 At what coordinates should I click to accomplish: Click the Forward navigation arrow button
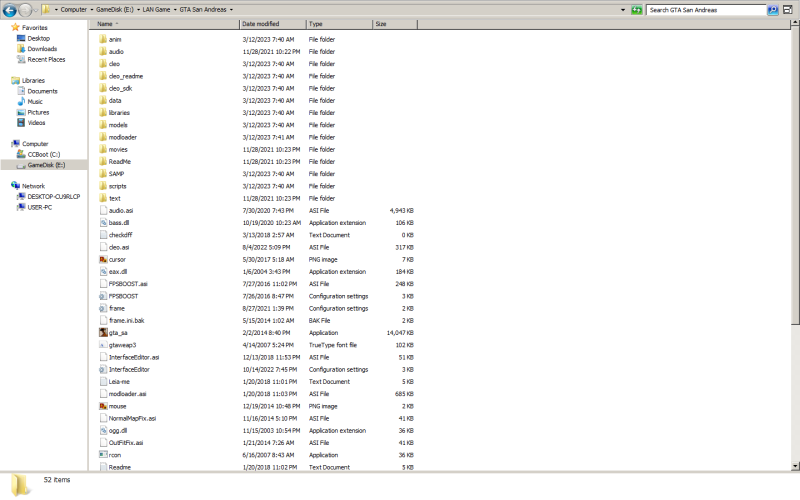(25, 10)
